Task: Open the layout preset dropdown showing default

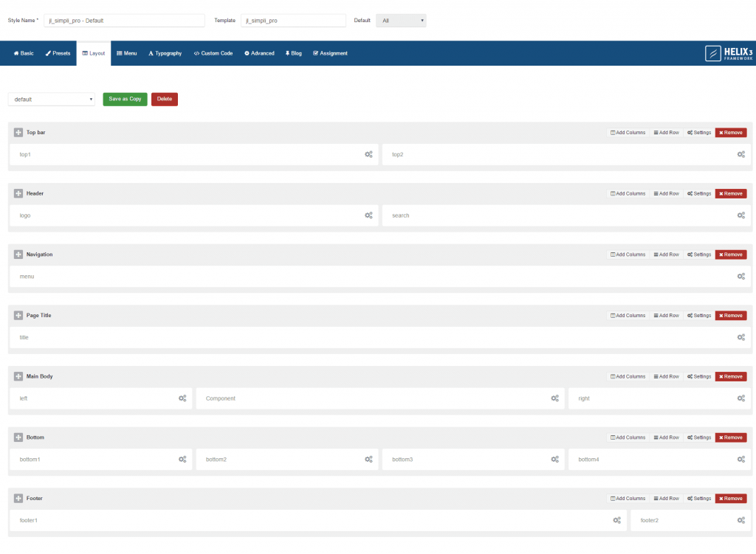Action: [51, 99]
